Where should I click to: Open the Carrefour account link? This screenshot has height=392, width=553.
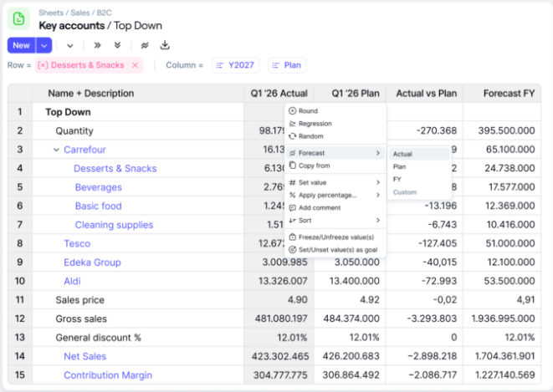coord(84,150)
